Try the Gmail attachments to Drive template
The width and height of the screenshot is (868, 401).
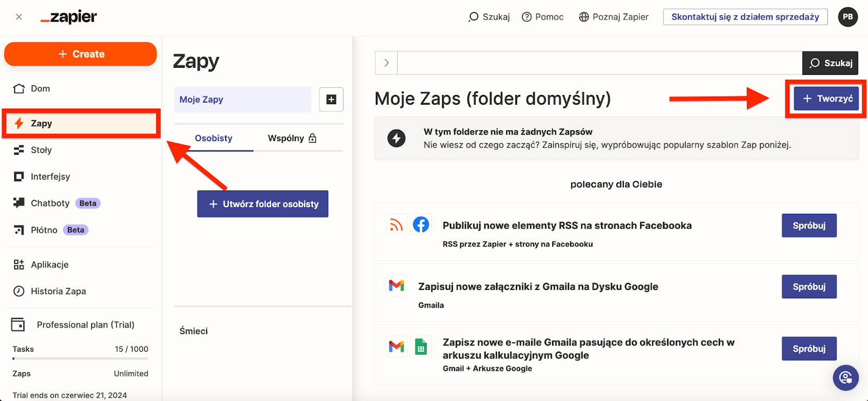pos(809,287)
